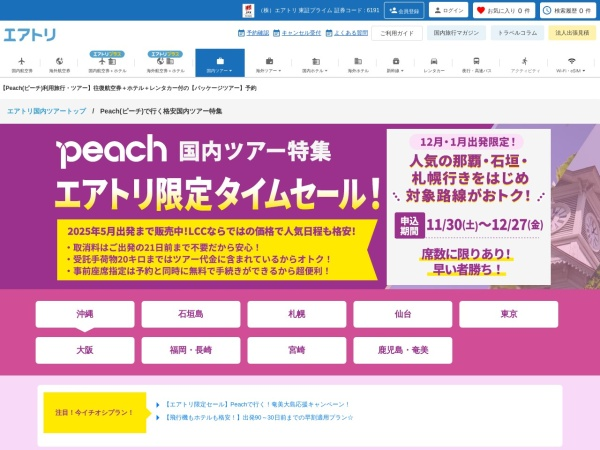The height and width of the screenshot is (450, 600).
Task: Select the 福岡・長崎 destination tab
Action: coord(191,350)
